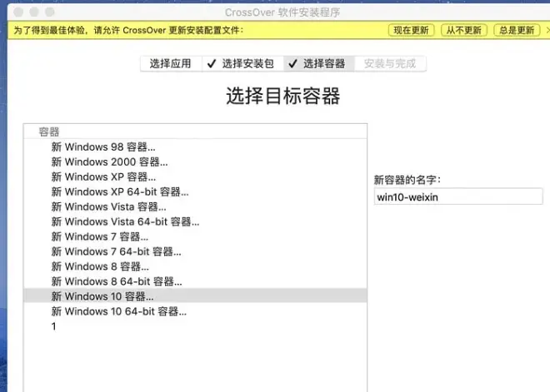The image size is (550, 392).
Task: Pick 新 Windows 10 64-bit 容器 row
Action: click(195, 311)
